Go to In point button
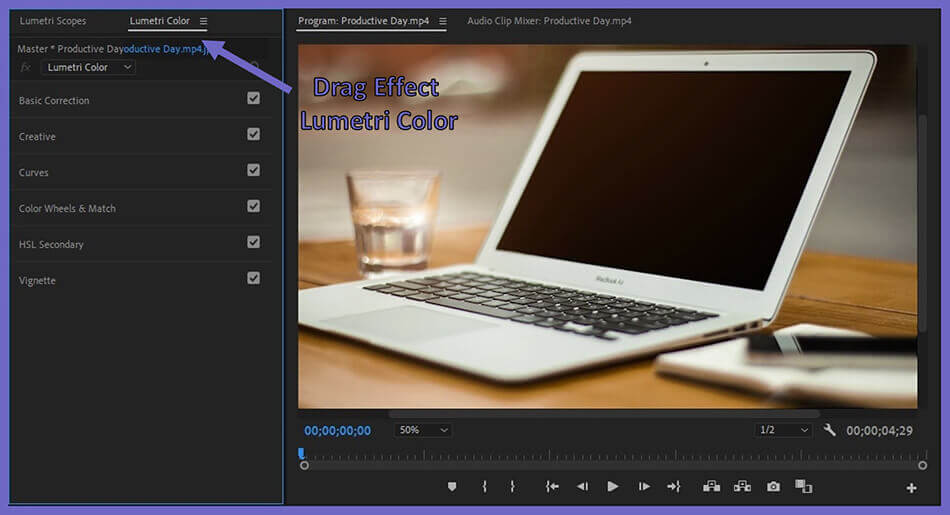Screen dimensions: 950x515 tap(552, 487)
